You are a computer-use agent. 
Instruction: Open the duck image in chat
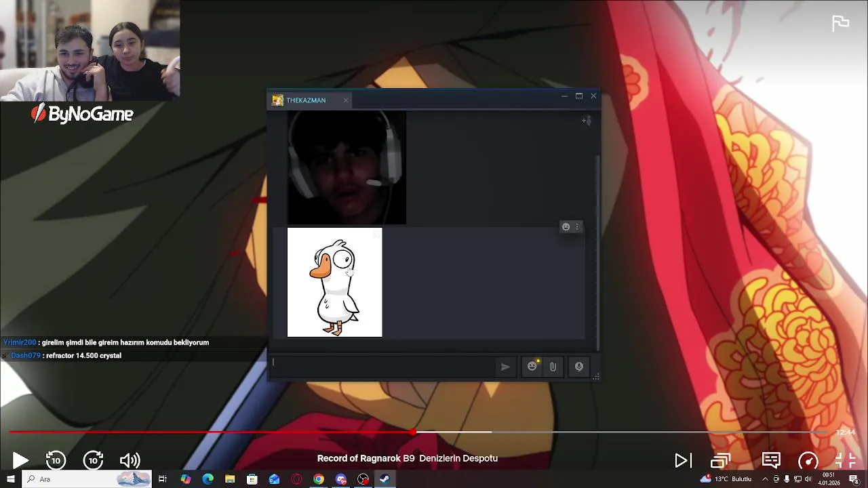[334, 282]
